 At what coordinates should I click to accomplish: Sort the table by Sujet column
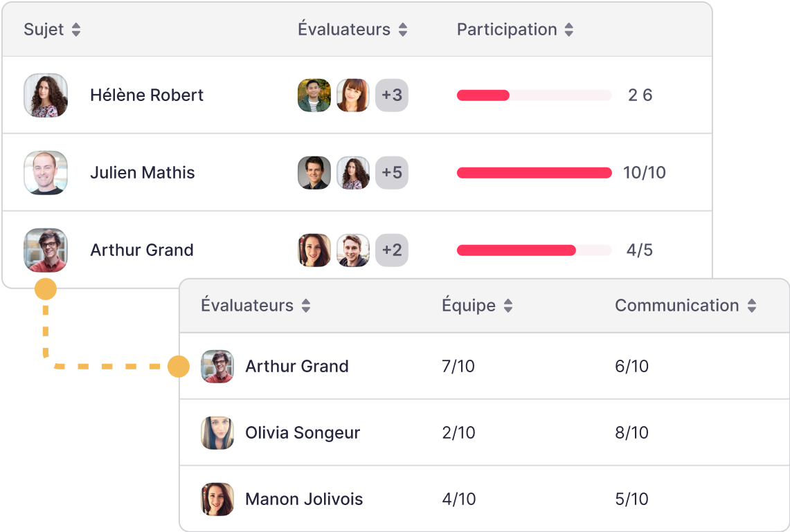point(76,30)
